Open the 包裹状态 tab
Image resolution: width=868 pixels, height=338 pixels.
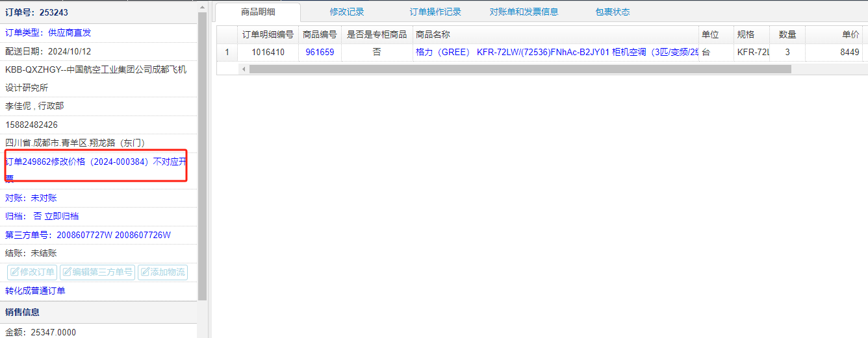[x=613, y=12]
